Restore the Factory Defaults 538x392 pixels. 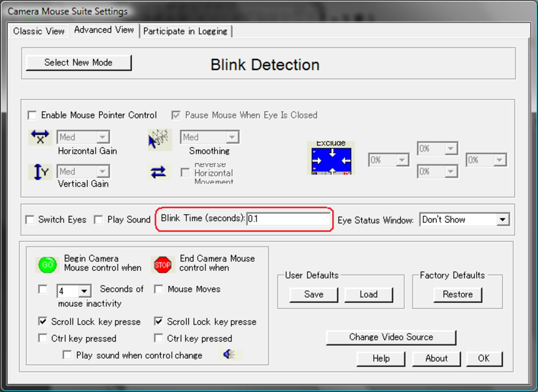[x=458, y=295]
